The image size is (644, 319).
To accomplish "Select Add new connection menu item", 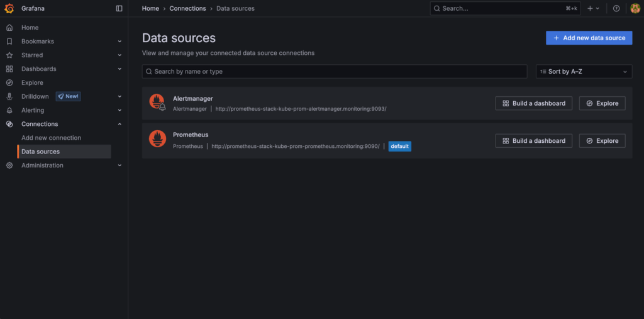I will [x=52, y=138].
